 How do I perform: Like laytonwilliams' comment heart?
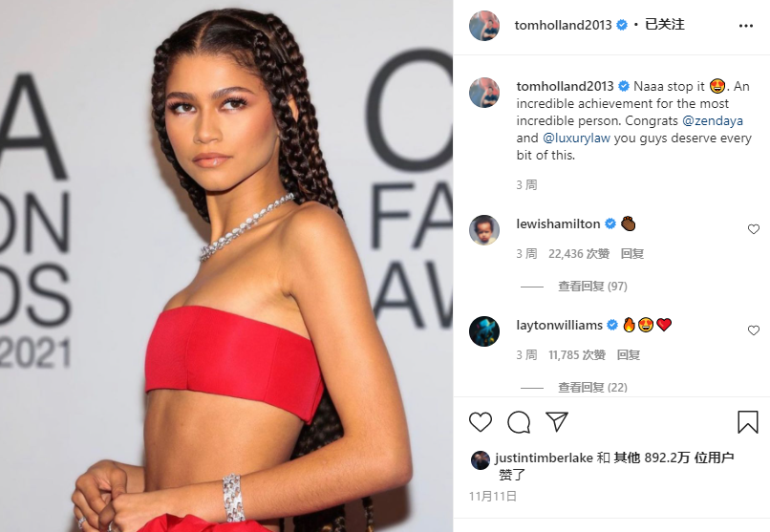pos(754,330)
